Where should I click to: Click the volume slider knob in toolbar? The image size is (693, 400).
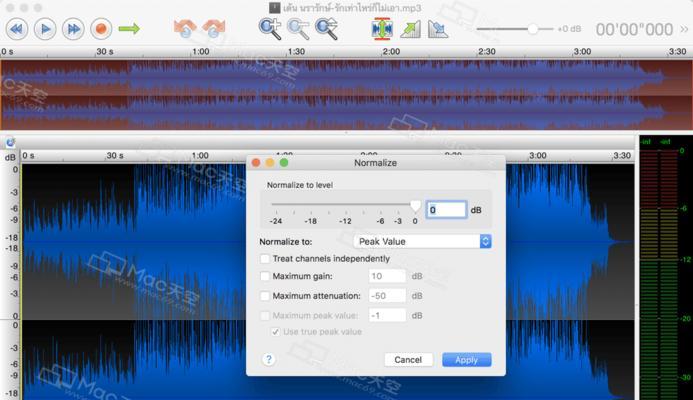[533, 29]
